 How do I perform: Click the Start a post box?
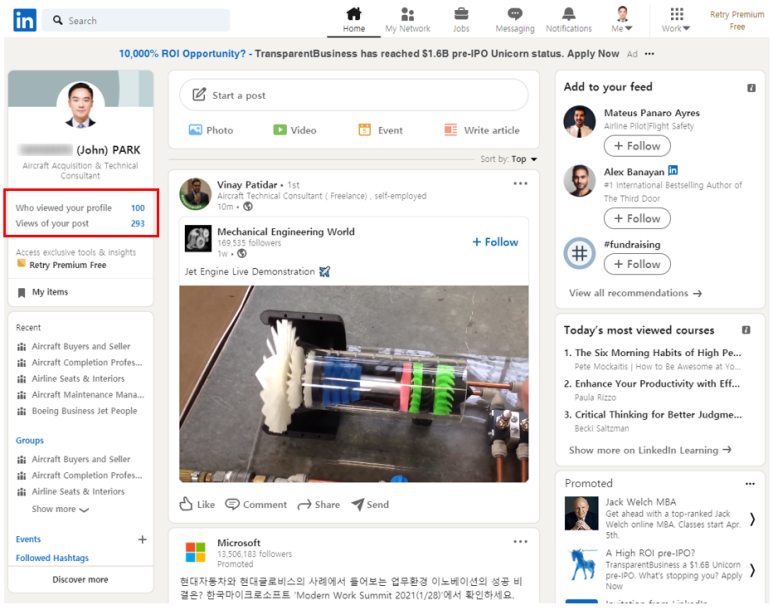pos(353,95)
